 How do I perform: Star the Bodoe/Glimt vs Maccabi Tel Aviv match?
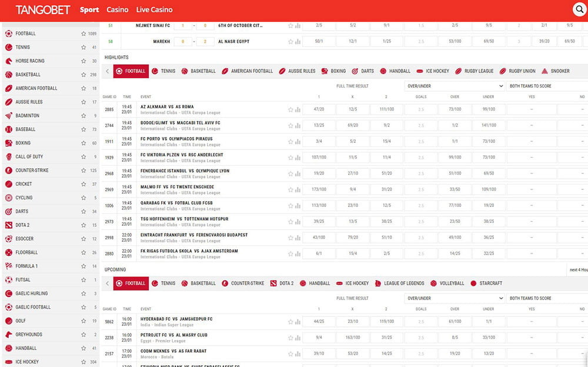click(290, 126)
